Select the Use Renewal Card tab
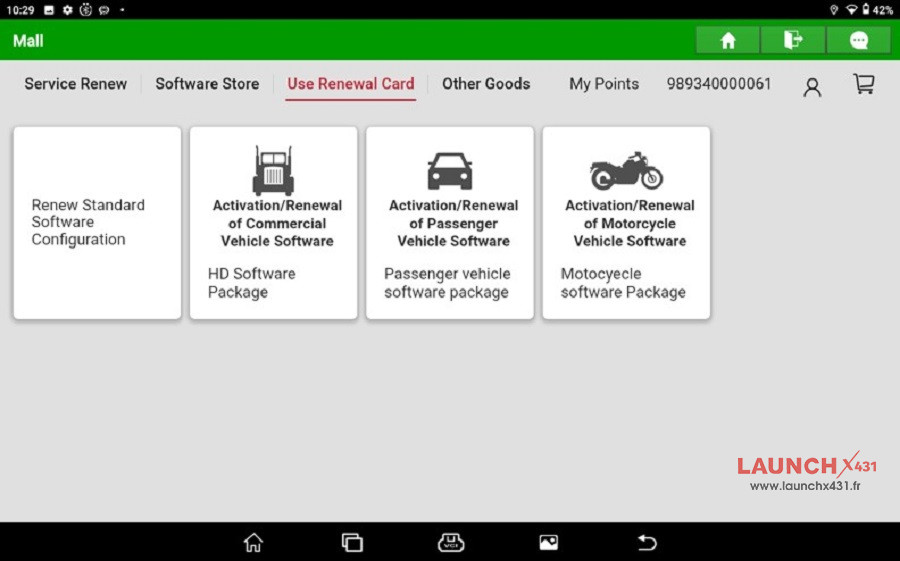 click(x=350, y=84)
